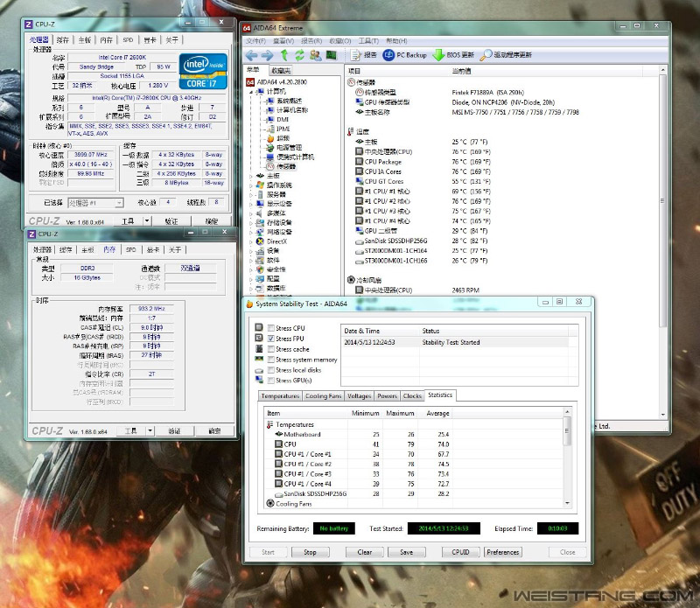This screenshot has width=700, height=608.
Task: Expand the 主板 motherboard tree node
Action: click(x=251, y=176)
